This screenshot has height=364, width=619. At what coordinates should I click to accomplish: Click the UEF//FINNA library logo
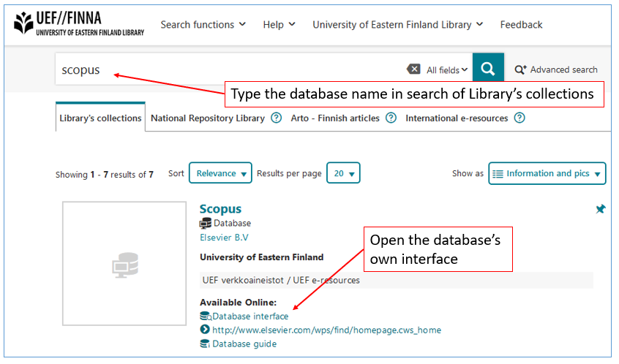click(x=79, y=23)
